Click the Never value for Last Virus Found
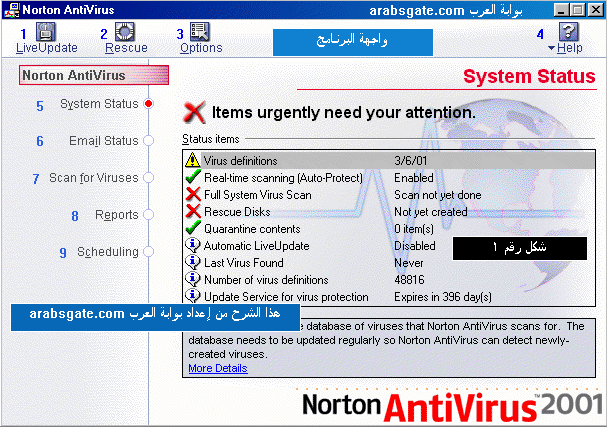 [409, 263]
